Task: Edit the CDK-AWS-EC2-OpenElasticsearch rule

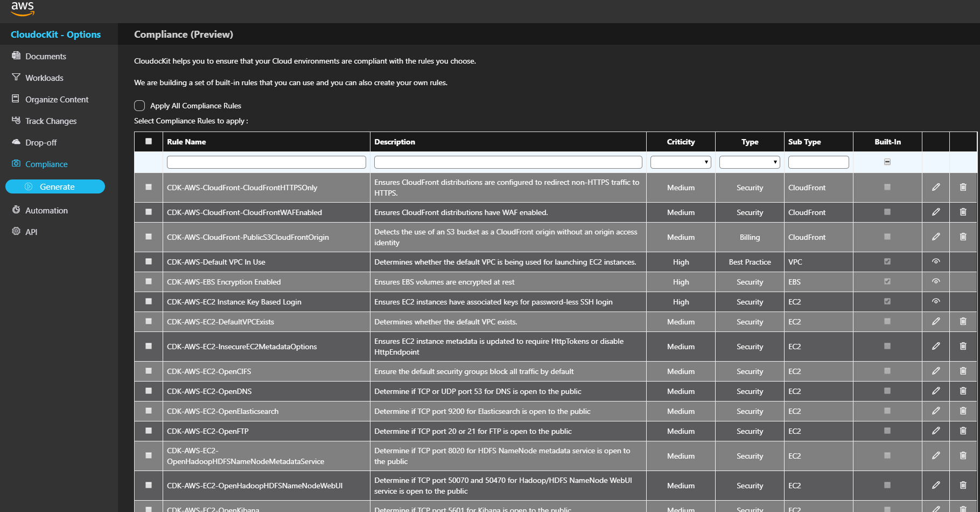Action: coord(936,411)
